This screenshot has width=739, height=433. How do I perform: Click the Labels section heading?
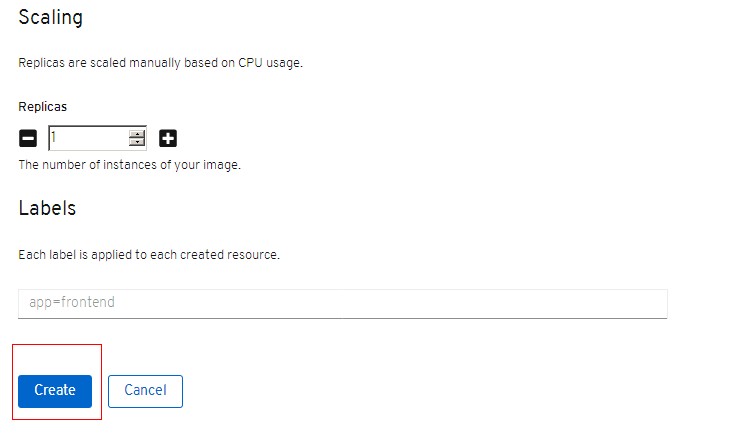tap(47, 208)
